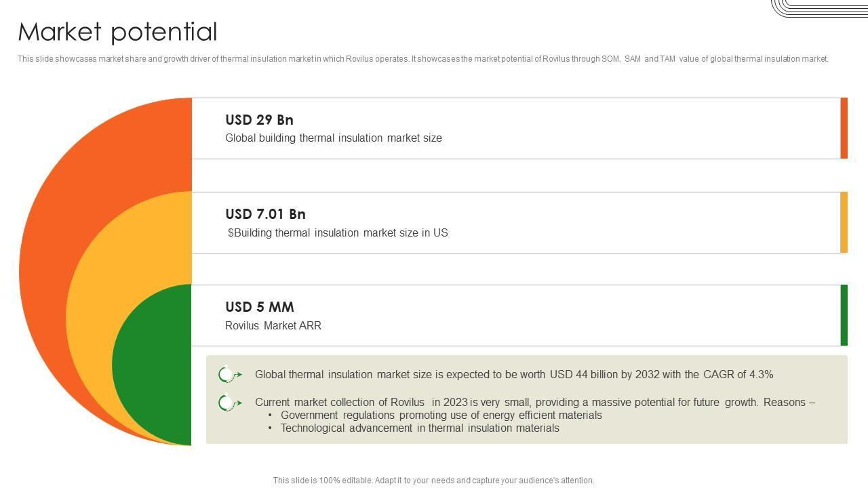868x488 pixels.
Task: Click the "Government regulations" bullet point
Action: pos(441,415)
